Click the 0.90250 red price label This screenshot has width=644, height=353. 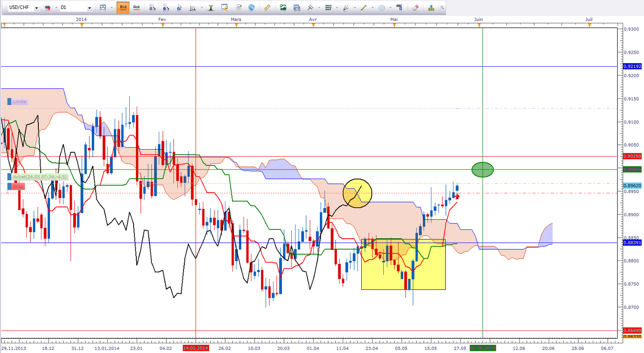632,156
